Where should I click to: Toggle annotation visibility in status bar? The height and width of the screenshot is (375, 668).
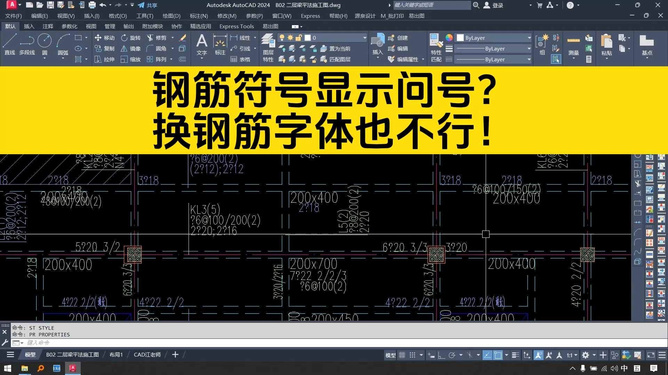coord(538,355)
